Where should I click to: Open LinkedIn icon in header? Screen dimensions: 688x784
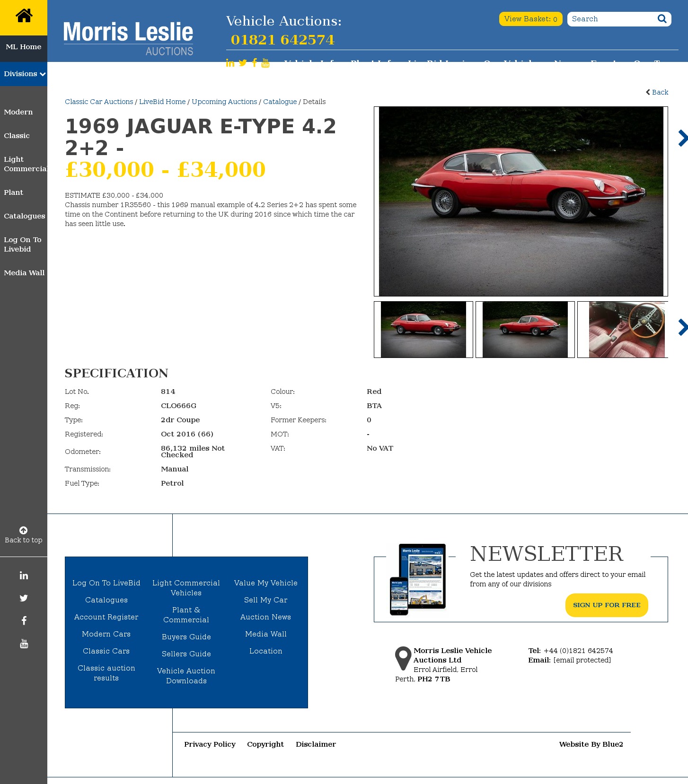pos(230,63)
